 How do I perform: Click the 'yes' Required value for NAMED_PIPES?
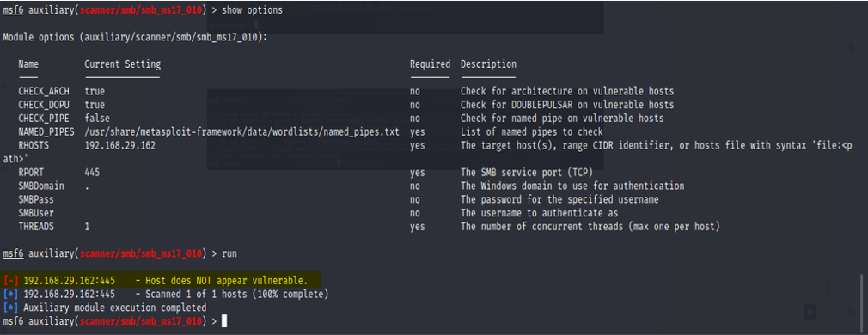point(417,131)
